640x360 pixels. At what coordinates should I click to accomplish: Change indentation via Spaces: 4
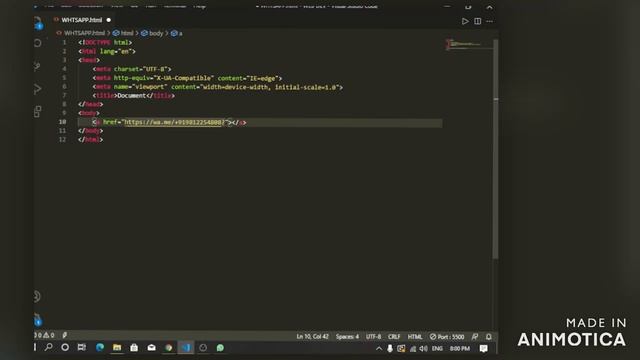[347, 336]
